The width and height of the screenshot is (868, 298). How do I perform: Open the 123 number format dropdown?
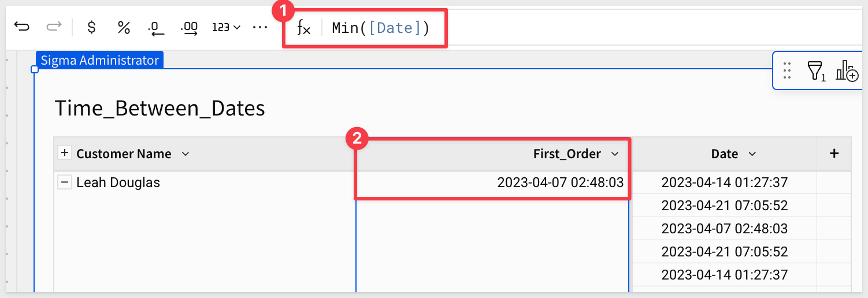[x=226, y=27]
